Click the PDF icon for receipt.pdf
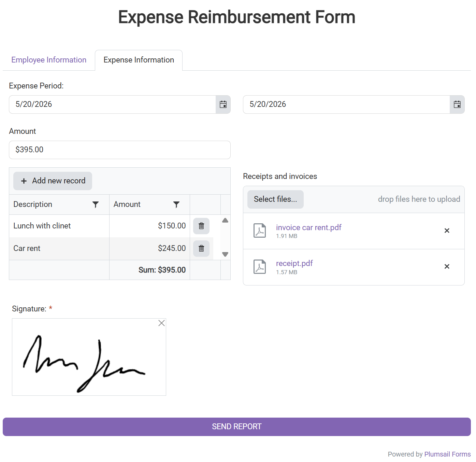Screen dimensions: 476x462 (260, 267)
